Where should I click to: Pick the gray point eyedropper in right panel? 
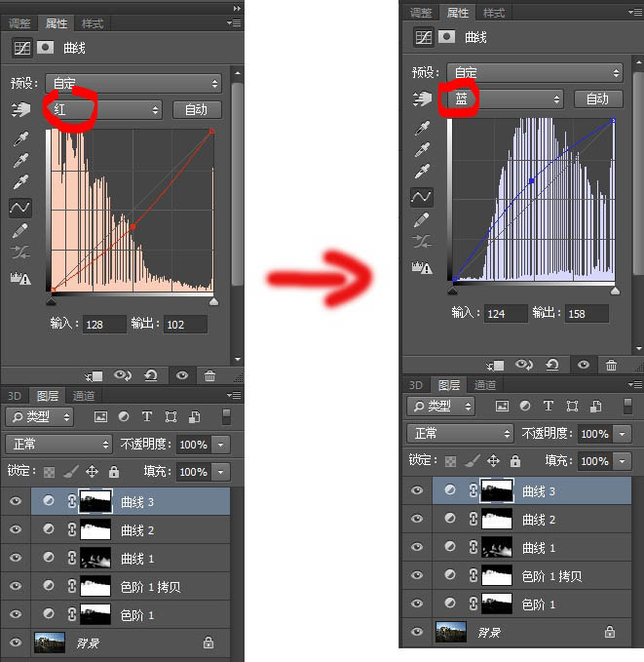[422, 149]
